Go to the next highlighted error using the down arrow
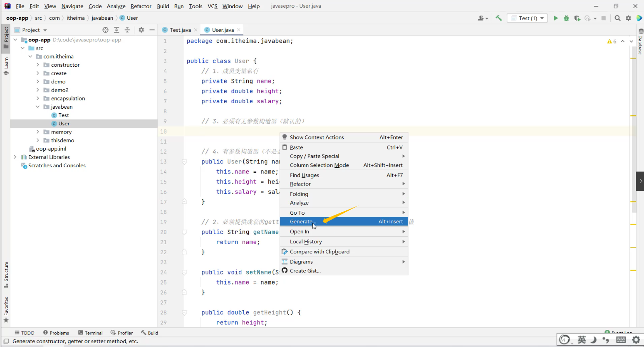 tap(631, 41)
